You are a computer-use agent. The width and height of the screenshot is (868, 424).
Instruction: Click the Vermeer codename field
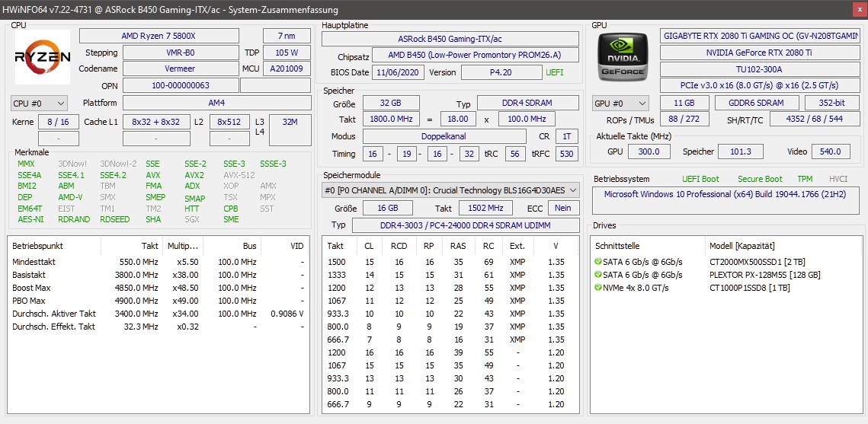pos(181,69)
